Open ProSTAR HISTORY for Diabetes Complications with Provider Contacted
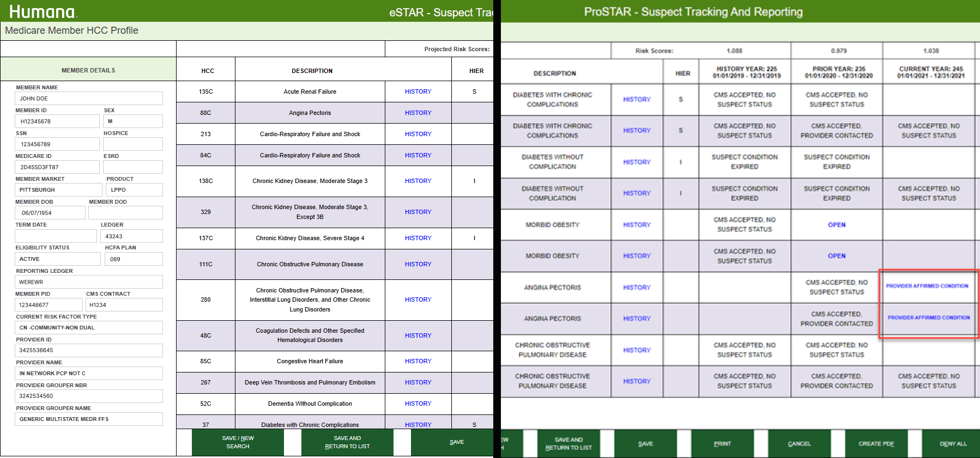 point(637,131)
